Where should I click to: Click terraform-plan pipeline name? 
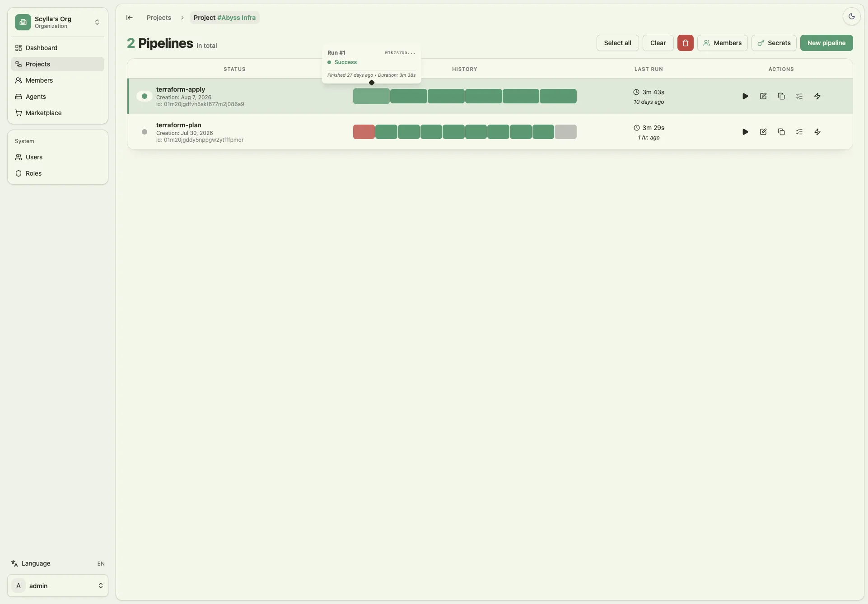pyautogui.click(x=179, y=125)
